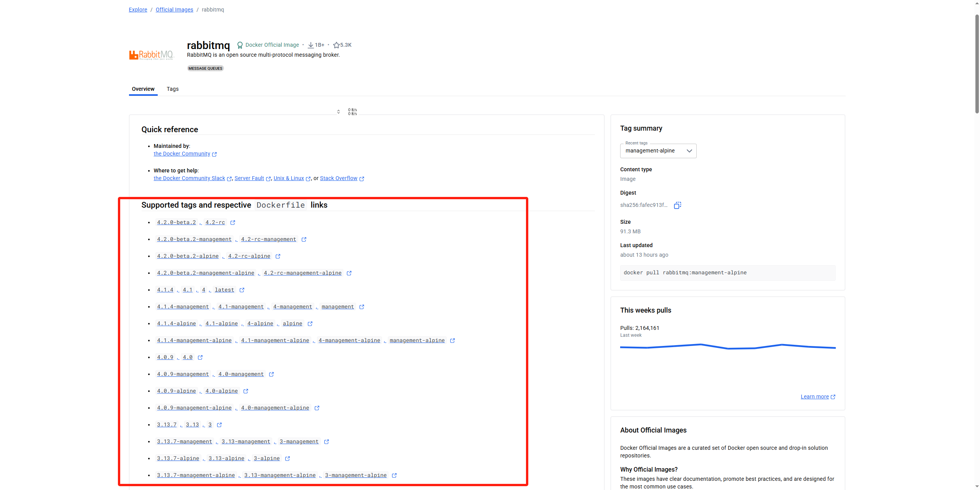Click the download icon beside 1B+
The width and height of the screenshot is (980, 490).
click(x=311, y=45)
